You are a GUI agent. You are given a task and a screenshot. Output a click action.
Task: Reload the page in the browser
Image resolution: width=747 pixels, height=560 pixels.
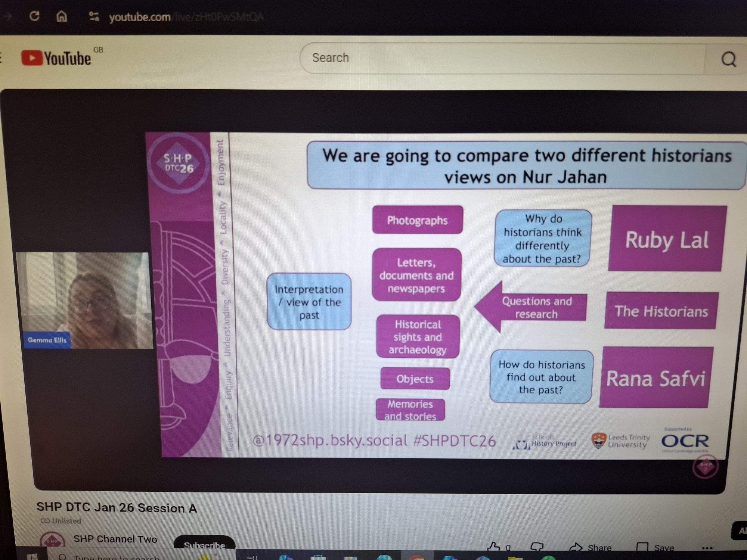coord(34,16)
